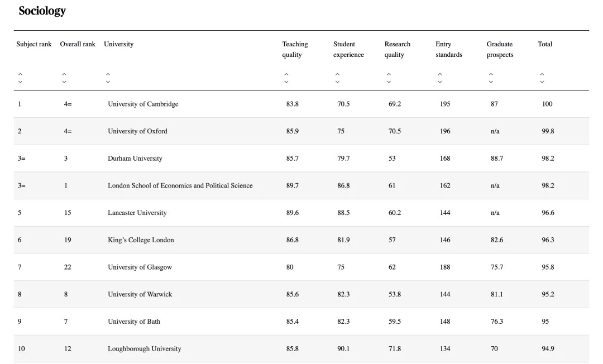Image resolution: width=603 pixels, height=364 pixels.
Task: Open King's College London entry
Action: click(141, 240)
